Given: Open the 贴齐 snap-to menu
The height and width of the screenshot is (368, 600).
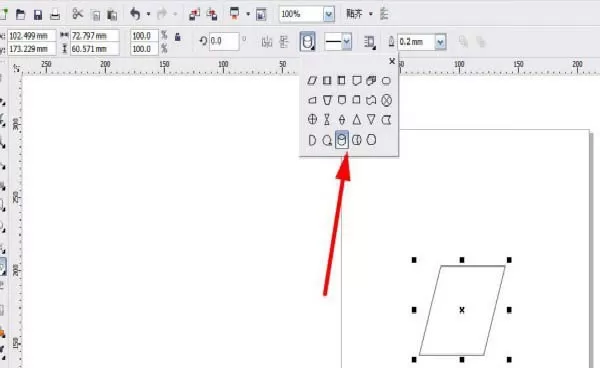Looking at the screenshot, I should click(359, 14).
